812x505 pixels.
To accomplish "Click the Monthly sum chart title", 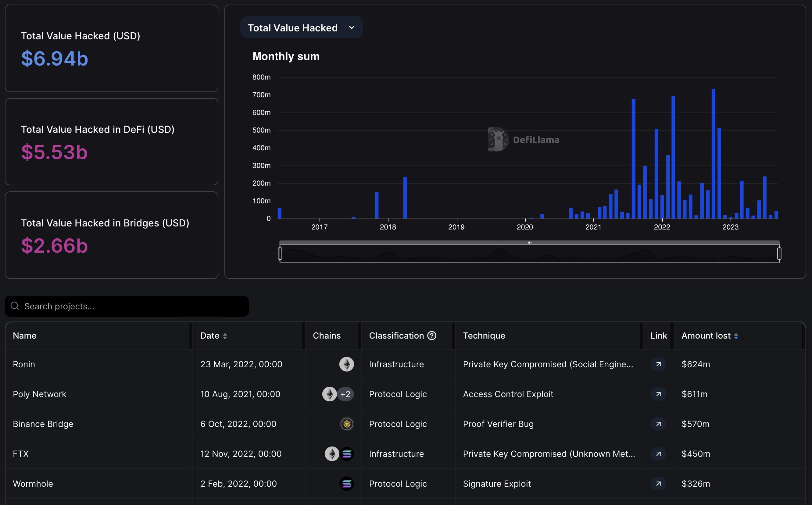I will pos(286,56).
